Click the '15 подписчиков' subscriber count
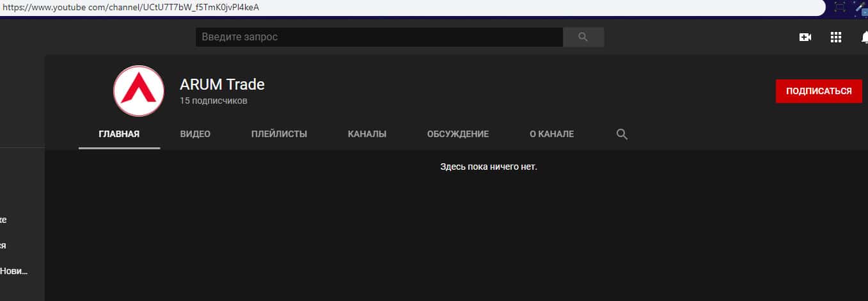The image size is (868, 301). click(x=214, y=101)
